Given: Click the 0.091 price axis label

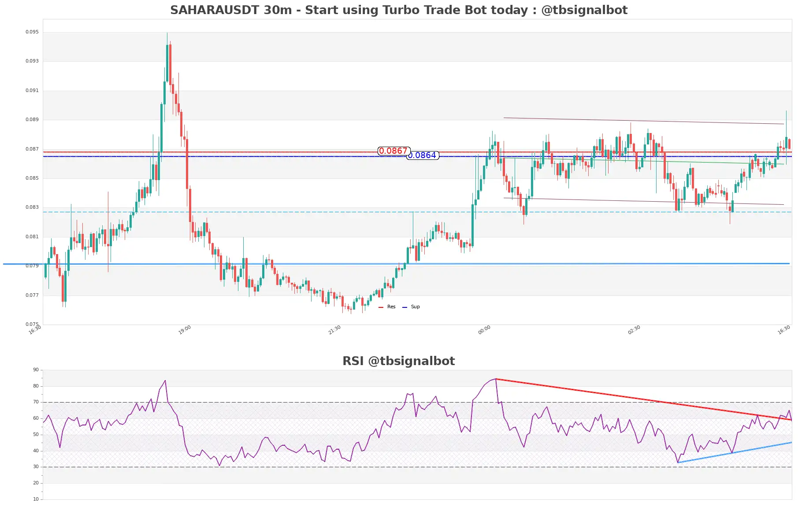Looking at the screenshot, I should click(x=32, y=90).
